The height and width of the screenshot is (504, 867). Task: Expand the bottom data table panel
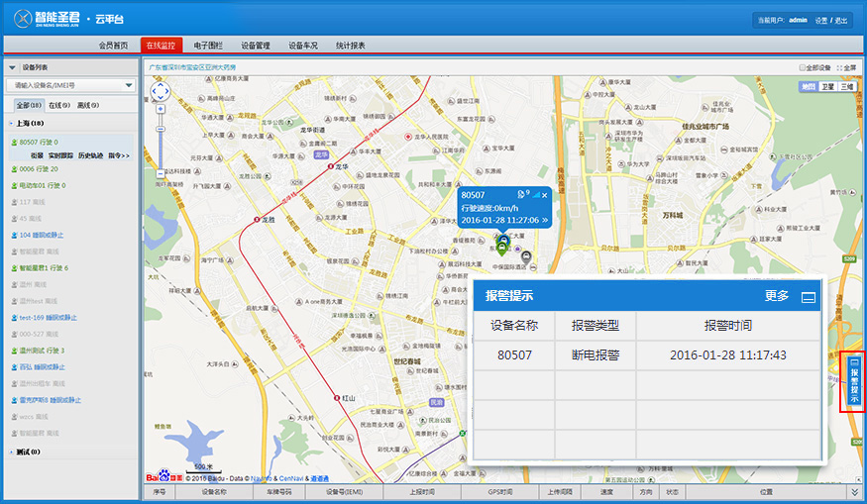(x=853, y=491)
